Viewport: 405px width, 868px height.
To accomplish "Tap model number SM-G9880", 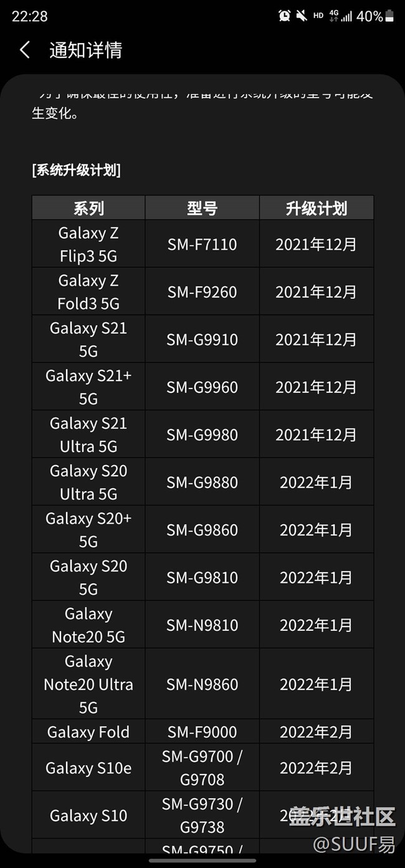I will (202, 482).
